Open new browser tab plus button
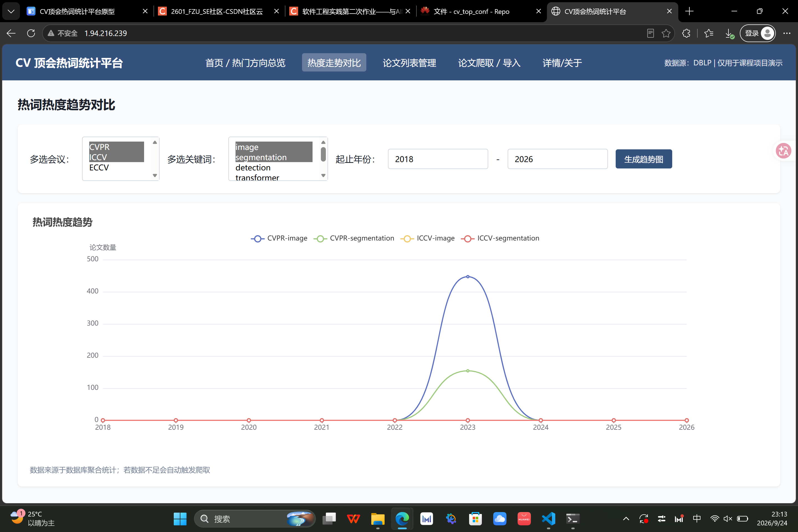The image size is (798, 532). (689, 12)
